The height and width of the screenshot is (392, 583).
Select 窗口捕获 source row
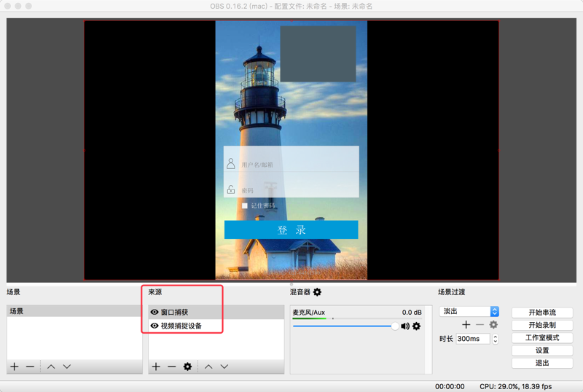point(216,312)
